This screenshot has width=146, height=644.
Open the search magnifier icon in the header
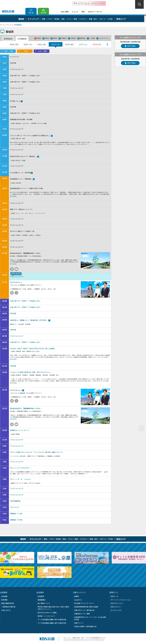[x=139, y=4]
